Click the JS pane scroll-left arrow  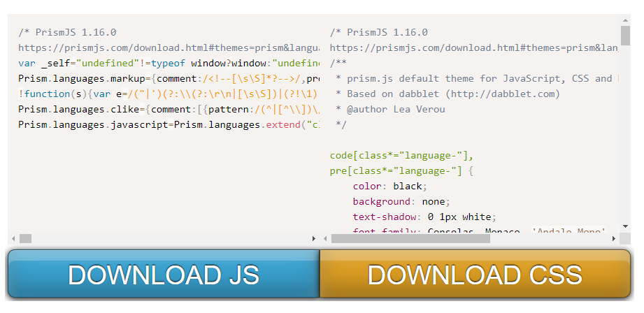click(x=13, y=238)
